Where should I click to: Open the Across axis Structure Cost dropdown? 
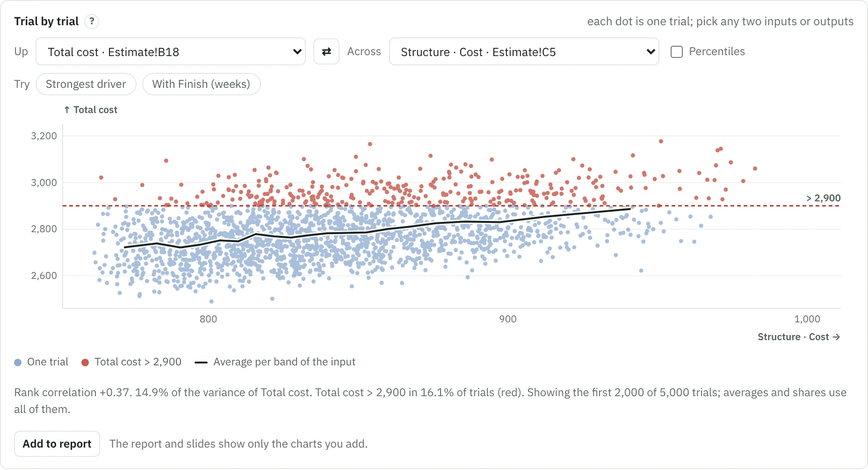[x=524, y=51]
